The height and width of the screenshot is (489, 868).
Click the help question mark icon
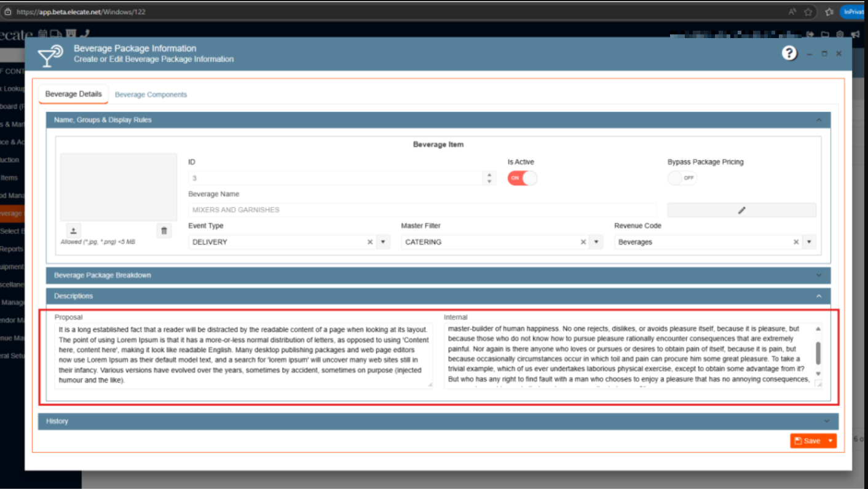pyautogui.click(x=789, y=53)
